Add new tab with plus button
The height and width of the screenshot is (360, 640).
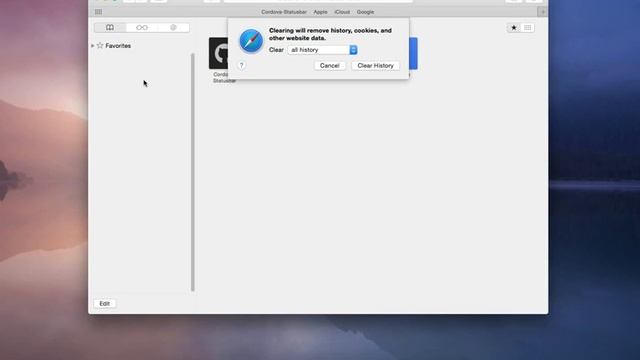pos(542,12)
